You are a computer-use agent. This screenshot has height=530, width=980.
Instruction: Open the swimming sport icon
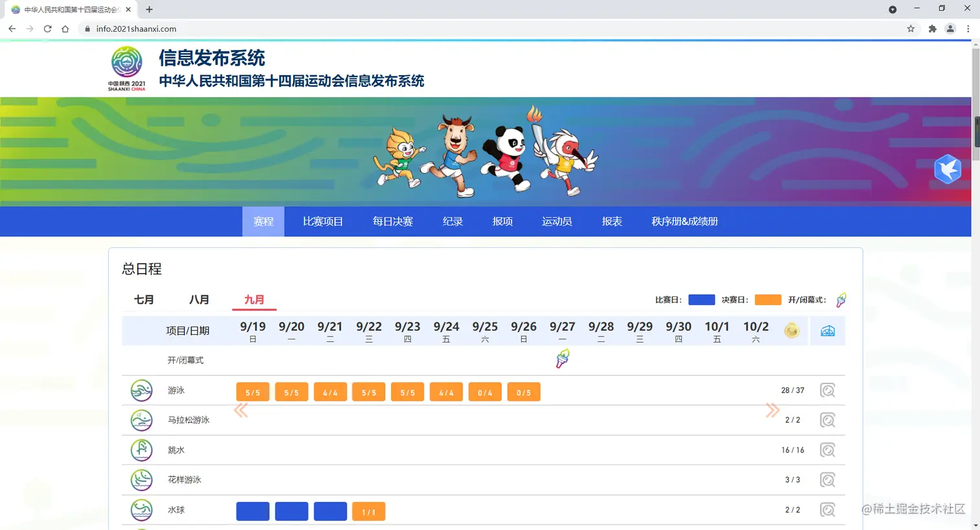coord(141,391)
